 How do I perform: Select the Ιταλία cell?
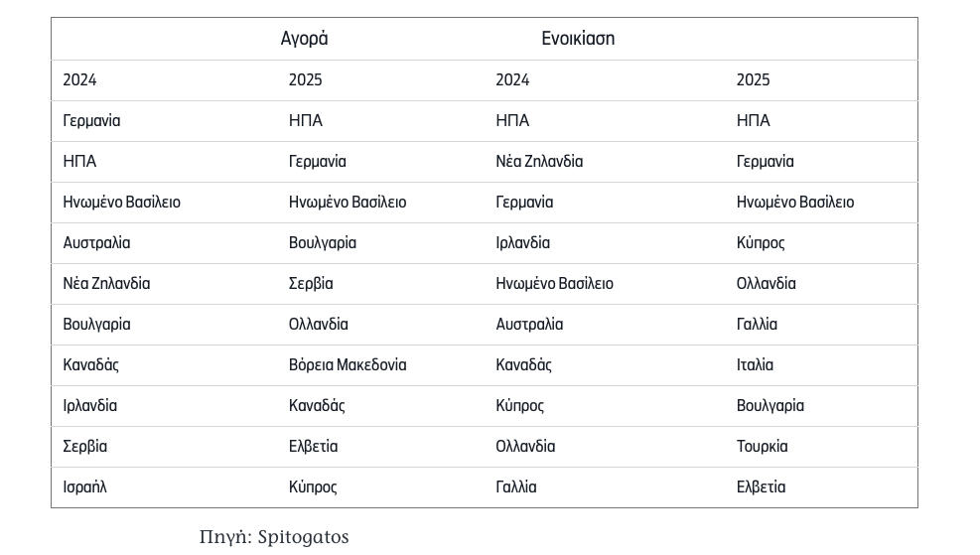(x=755, y=365)
